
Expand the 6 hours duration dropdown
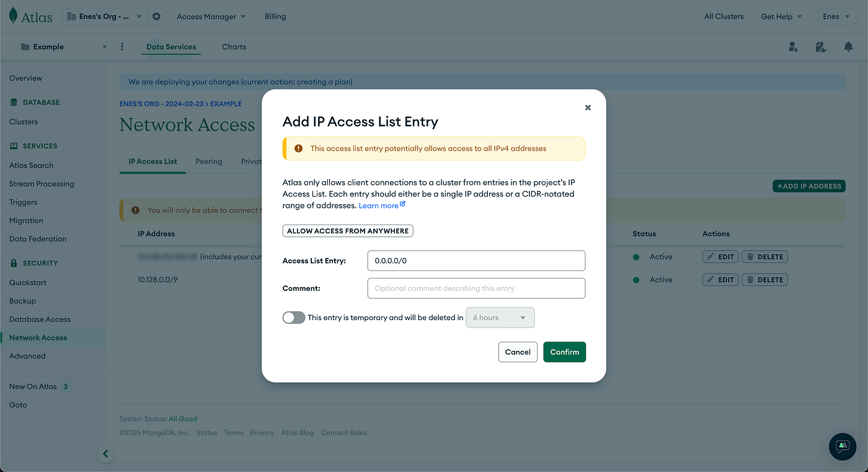500,318
